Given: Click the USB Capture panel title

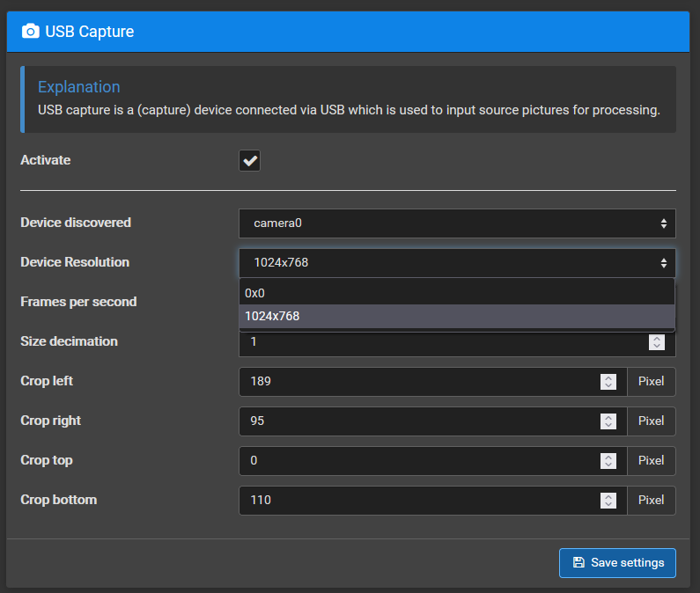Looking at the screenshot, I should click(x=89, y=32).
